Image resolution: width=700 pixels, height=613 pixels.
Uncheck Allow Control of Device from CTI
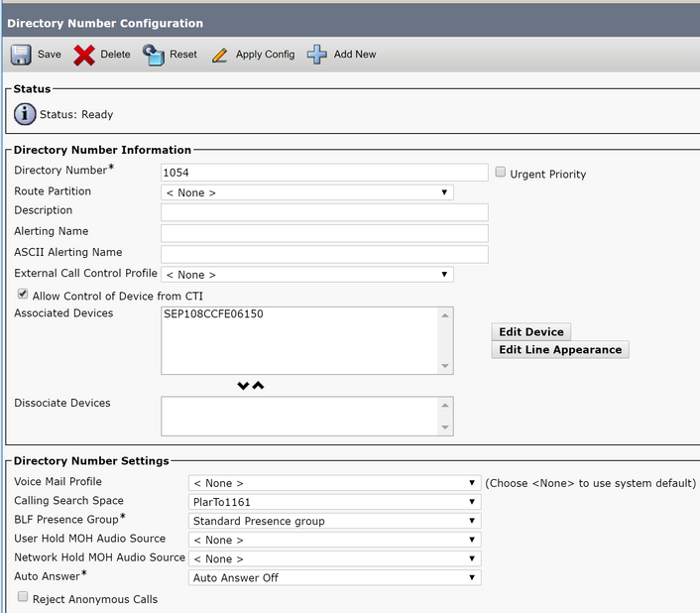click(x=23, y=294)
